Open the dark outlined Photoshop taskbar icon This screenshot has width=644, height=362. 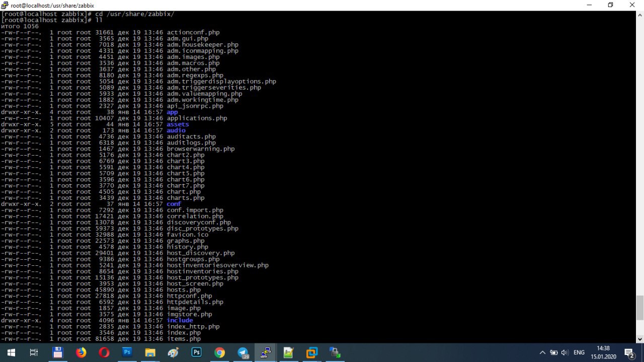coord(197,352)
